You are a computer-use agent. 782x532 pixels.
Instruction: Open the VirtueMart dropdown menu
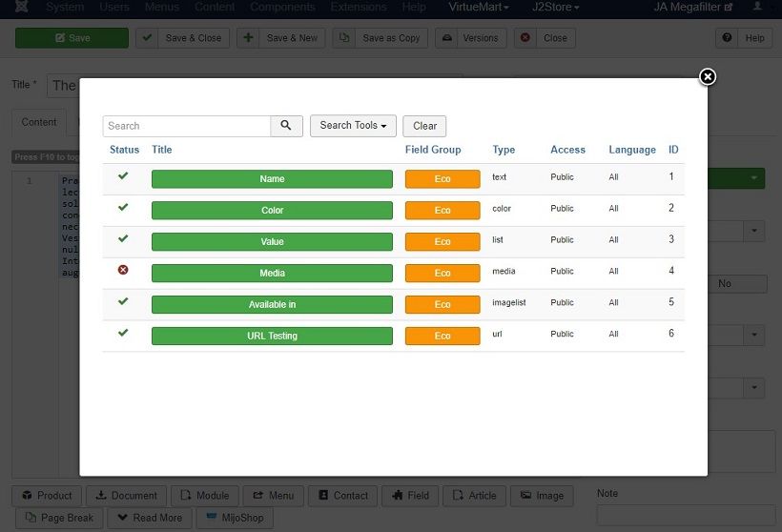pos(479,7)
